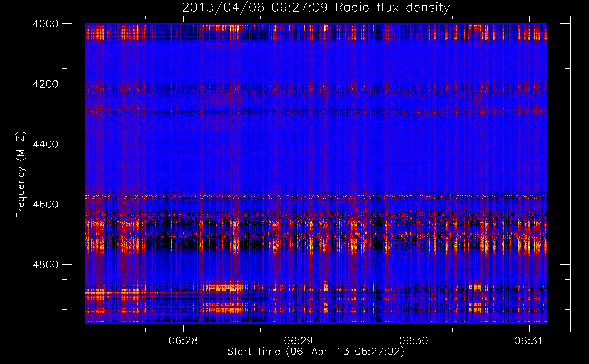Select the 4800 frequency axis label
Screen dimensions: 589x364
[46, 265]
